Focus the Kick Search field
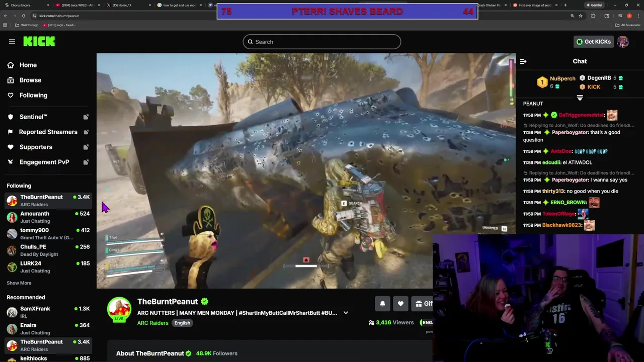Image resolution: width=644 pixels, height=362 pixels. 322,42
